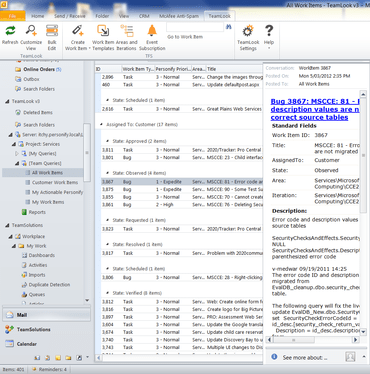Open Areas and Iterations
This screenshot has height=374, width=370.
click(127, 37)
